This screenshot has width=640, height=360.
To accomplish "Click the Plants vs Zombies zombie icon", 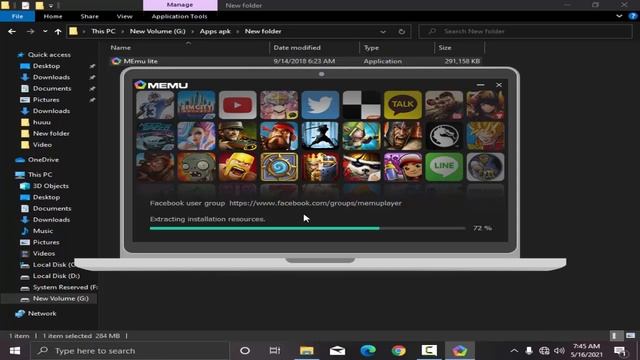I will (x=196, y=167).
